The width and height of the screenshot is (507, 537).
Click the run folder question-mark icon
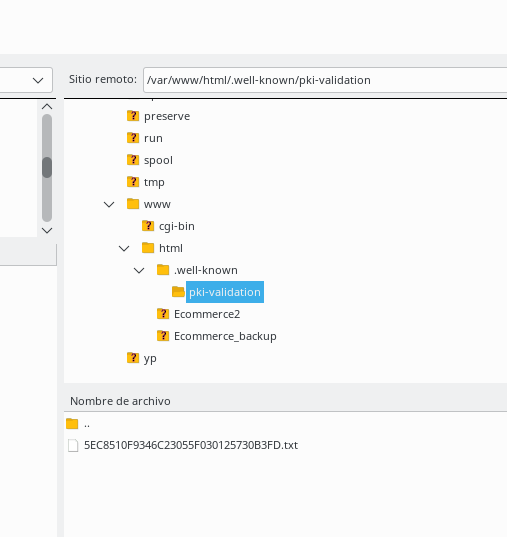coord(133,138)
